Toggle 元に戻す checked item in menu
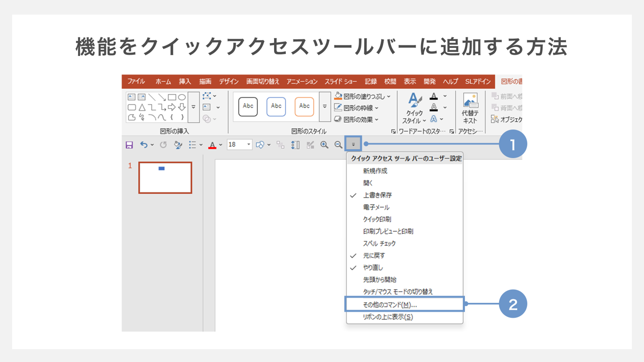 [404, 256]
